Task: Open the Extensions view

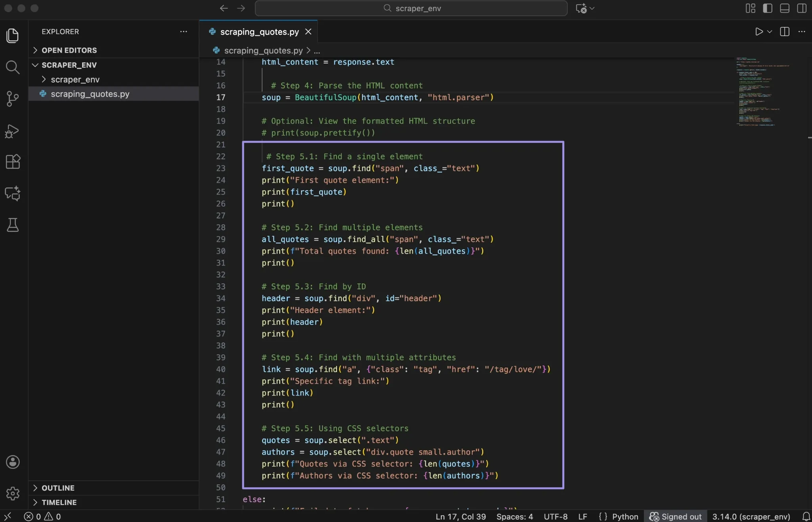Action: click(13, 161)
